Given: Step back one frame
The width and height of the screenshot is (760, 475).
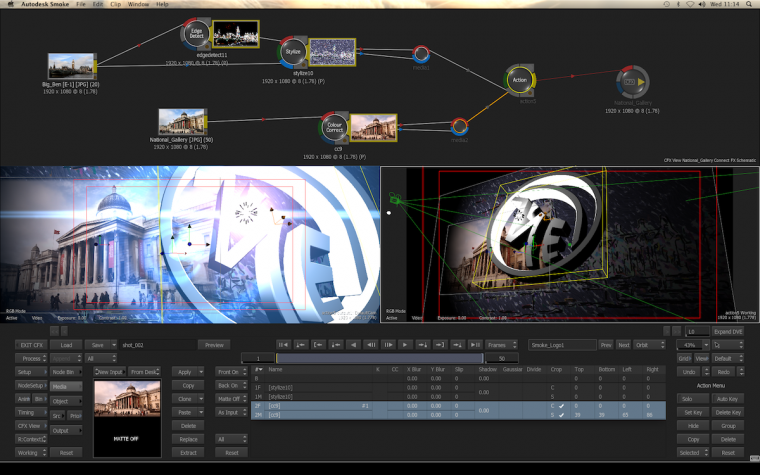Looking at the screenshot, I should [371, 345].
